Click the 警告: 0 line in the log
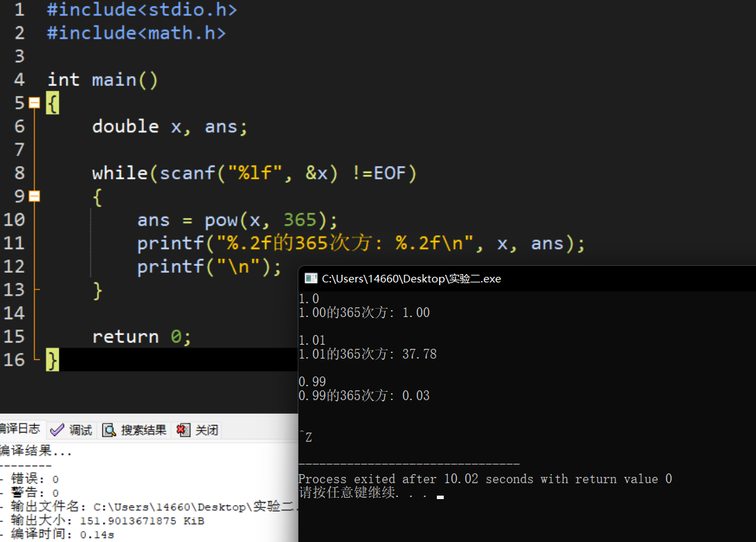The height and width of the screenshot is (542, 756). 35,493
